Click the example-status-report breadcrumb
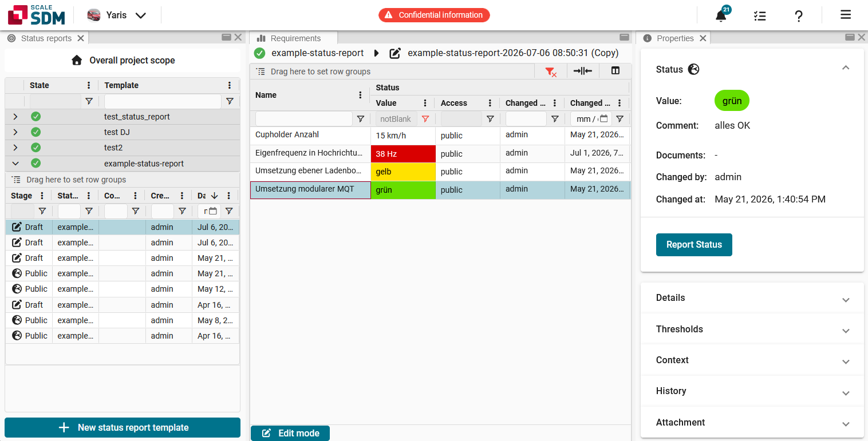Viewport: 868px width, 441px height. click(x=318, y=53)
